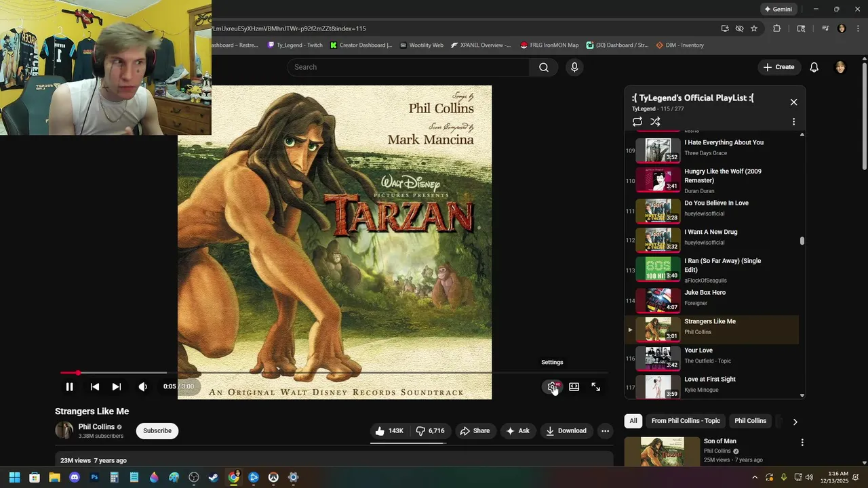The image size is (868, 488).
Task: Select 'I Ran (So Far Away)' thumbnail
Action: [x=658, y=268]
